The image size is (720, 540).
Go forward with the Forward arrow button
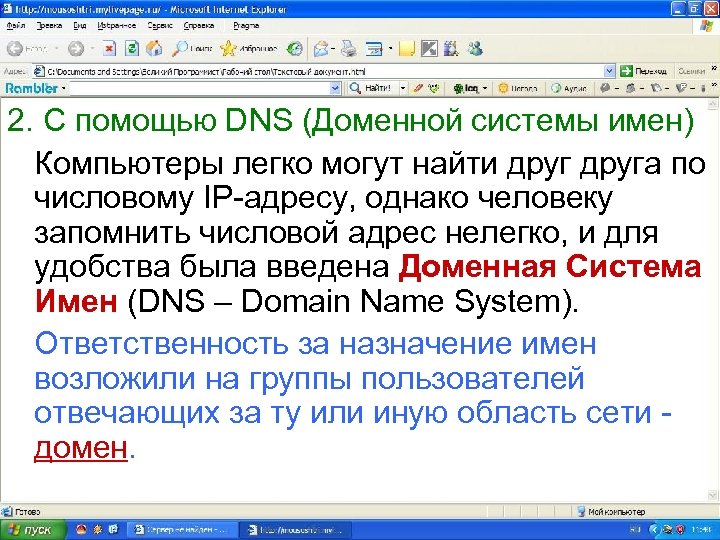pyautogui.click(x=76, y=48)
